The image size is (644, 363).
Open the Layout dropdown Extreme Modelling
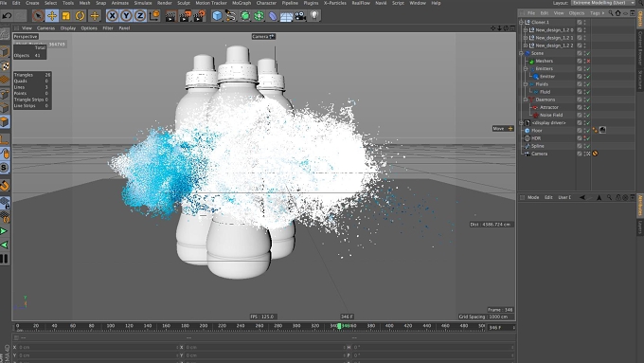(x=603, y=3)
